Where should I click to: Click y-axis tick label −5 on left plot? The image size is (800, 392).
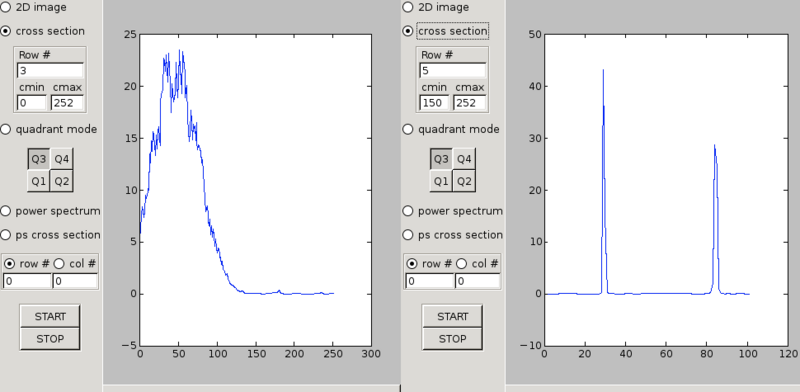click(x=128, y=346)
